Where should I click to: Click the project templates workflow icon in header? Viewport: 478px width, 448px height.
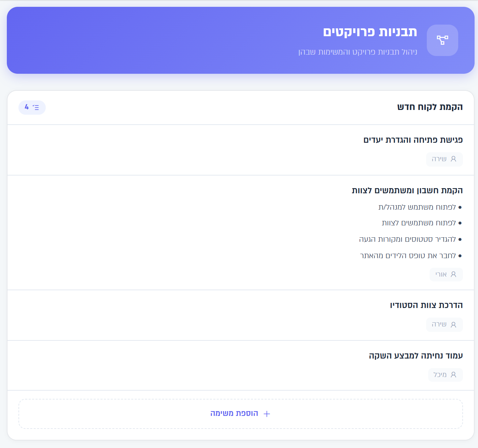(442, 40)
